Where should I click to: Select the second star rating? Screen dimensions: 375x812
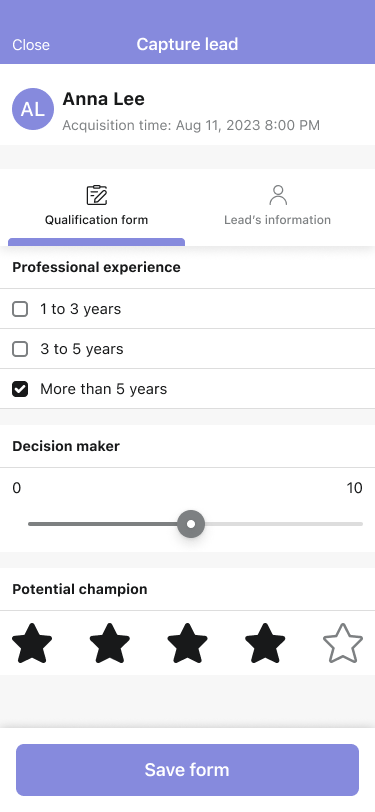pos(110,643)
